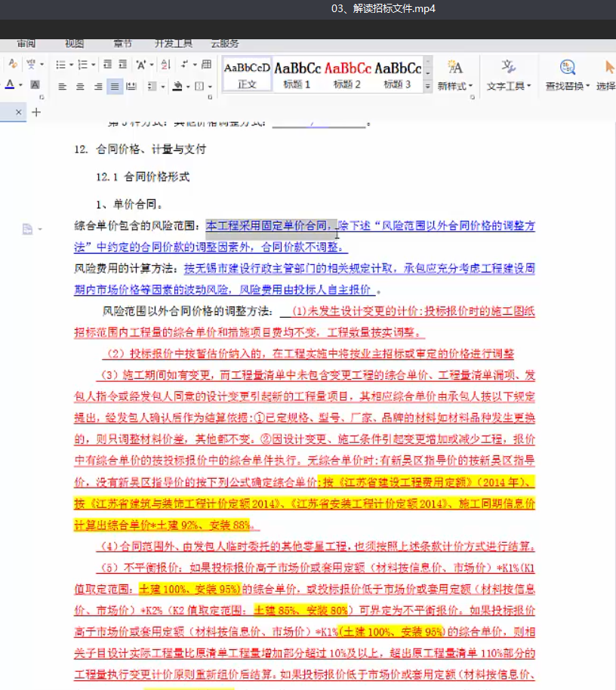
Task: Open the font color dropdown arrow
Action: pos(20,84)
